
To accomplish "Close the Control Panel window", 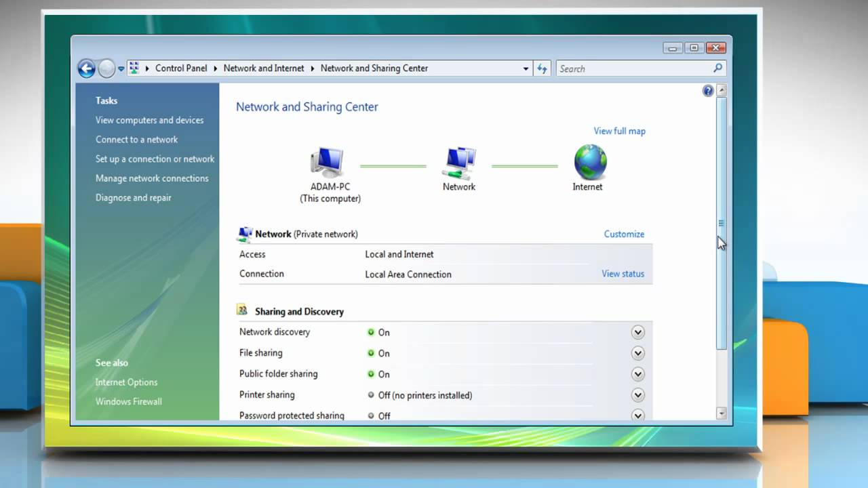I will coord(715,47).
